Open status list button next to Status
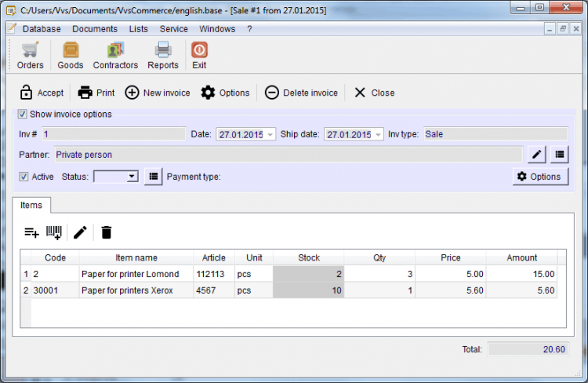The image size is (588, 383). coord(154,177)
